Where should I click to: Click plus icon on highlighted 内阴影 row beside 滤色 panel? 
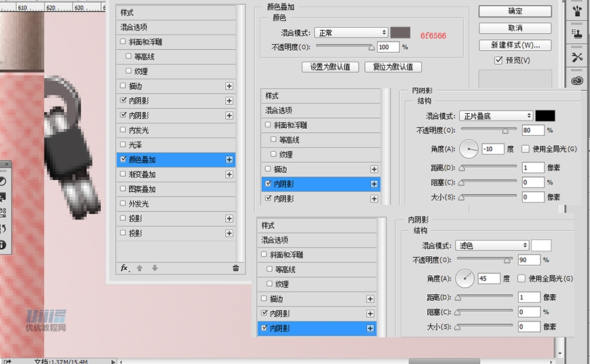370,328
